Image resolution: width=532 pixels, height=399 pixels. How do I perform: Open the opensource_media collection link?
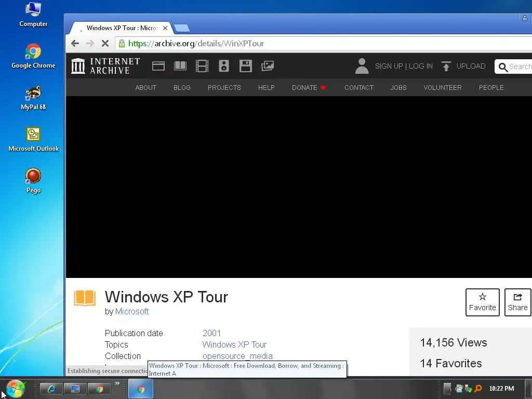(x=237, y=356)
